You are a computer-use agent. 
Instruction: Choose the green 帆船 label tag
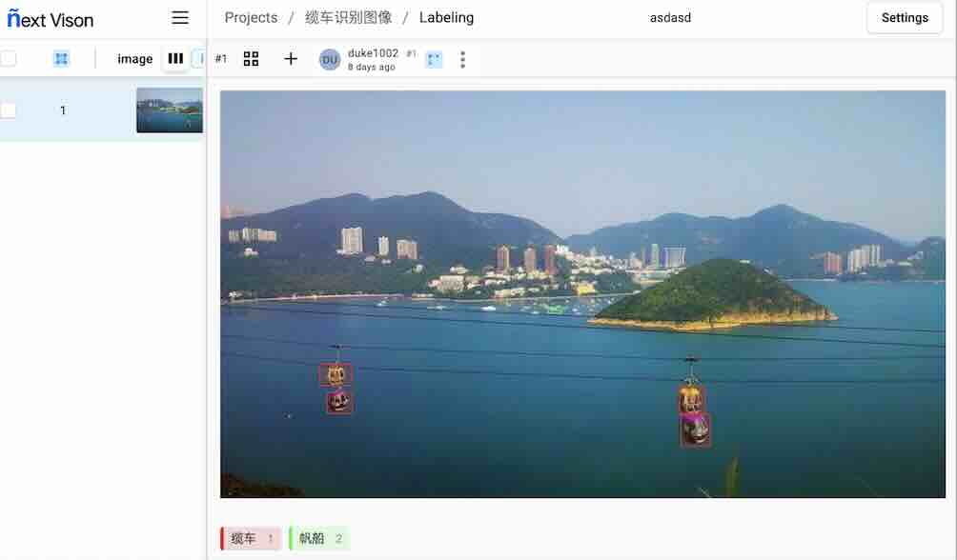coord(319,538)
